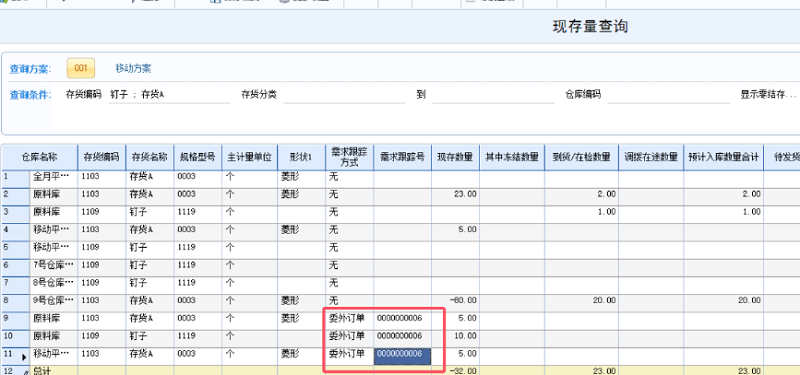This screenshot has height=375, width=800.
Task: Click the 调拨在途数量 column header
Action: (x=651, y=157)
